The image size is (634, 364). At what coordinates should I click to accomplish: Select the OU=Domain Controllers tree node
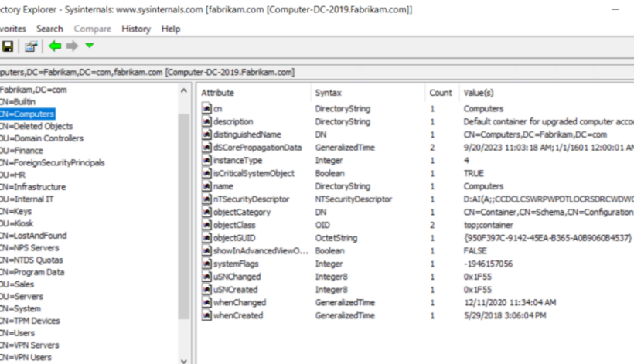43,138
